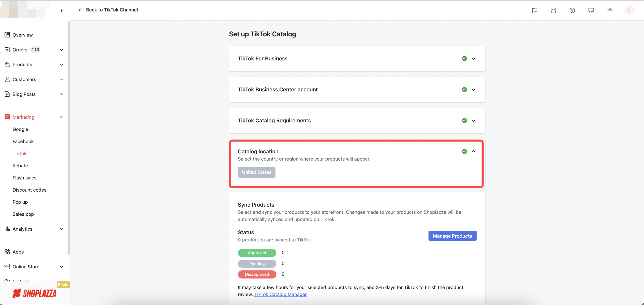
Task: Open Rebate menu item
Action: [x=20, y=165]
